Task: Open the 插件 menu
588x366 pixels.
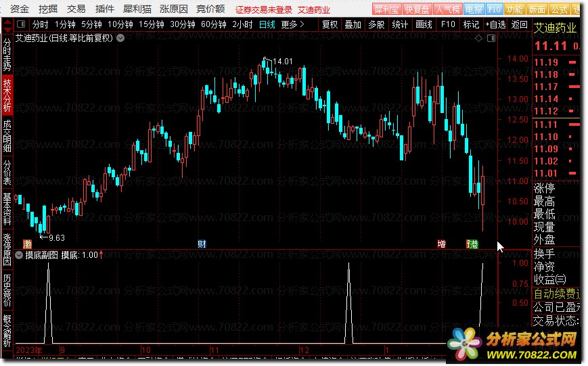Action: [x=105, y=9]
